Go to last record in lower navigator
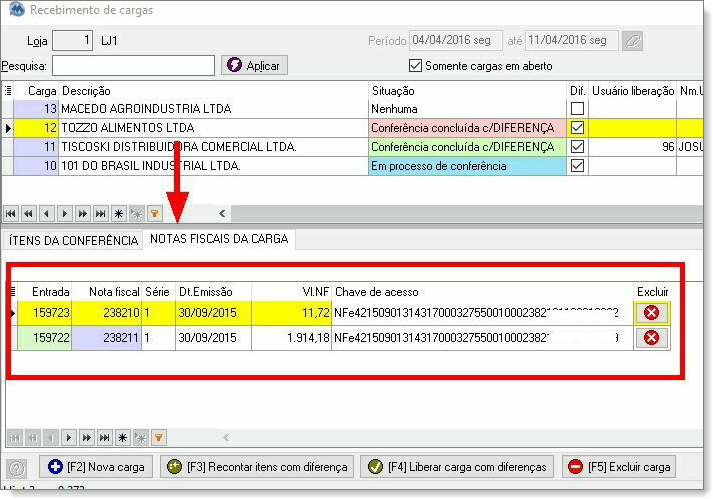 click(105, 438)
